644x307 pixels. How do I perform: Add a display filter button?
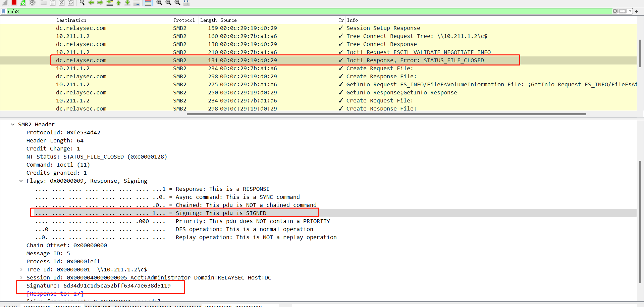click(636, 11)
